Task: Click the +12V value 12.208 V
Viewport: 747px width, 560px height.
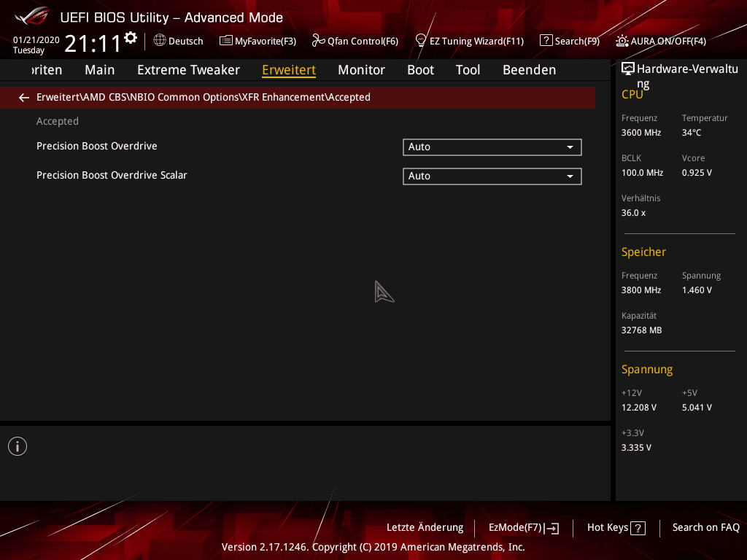Action: [x=639, y=408]
